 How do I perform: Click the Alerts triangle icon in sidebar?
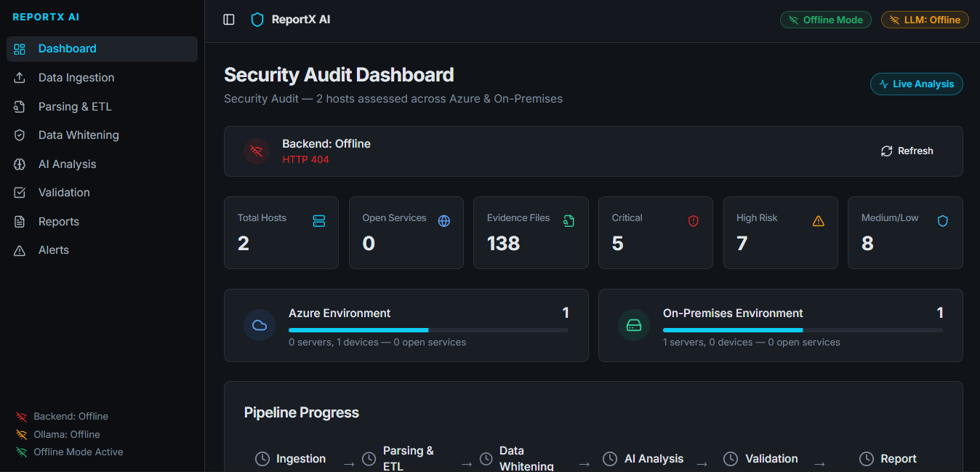click(20, 250)
